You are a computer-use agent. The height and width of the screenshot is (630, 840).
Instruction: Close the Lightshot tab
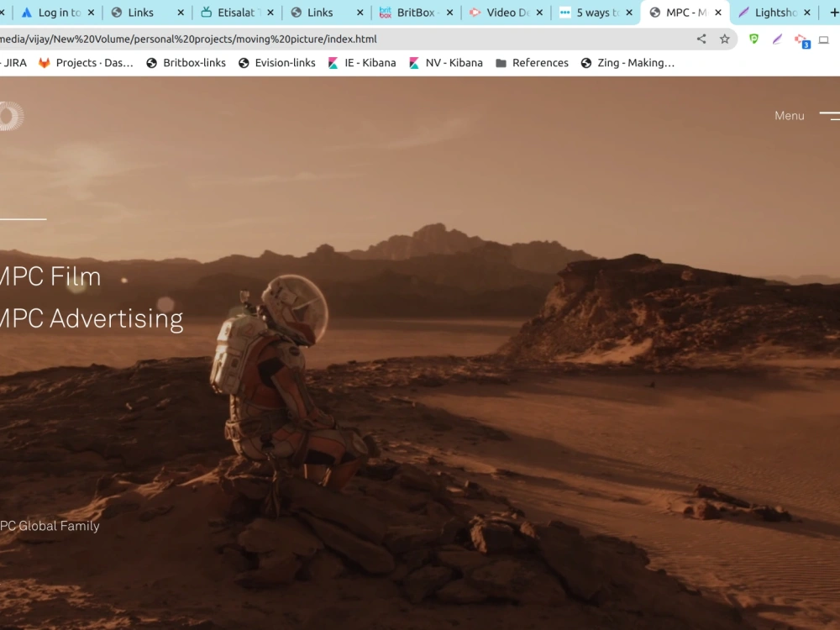click(x=807, y=13)
